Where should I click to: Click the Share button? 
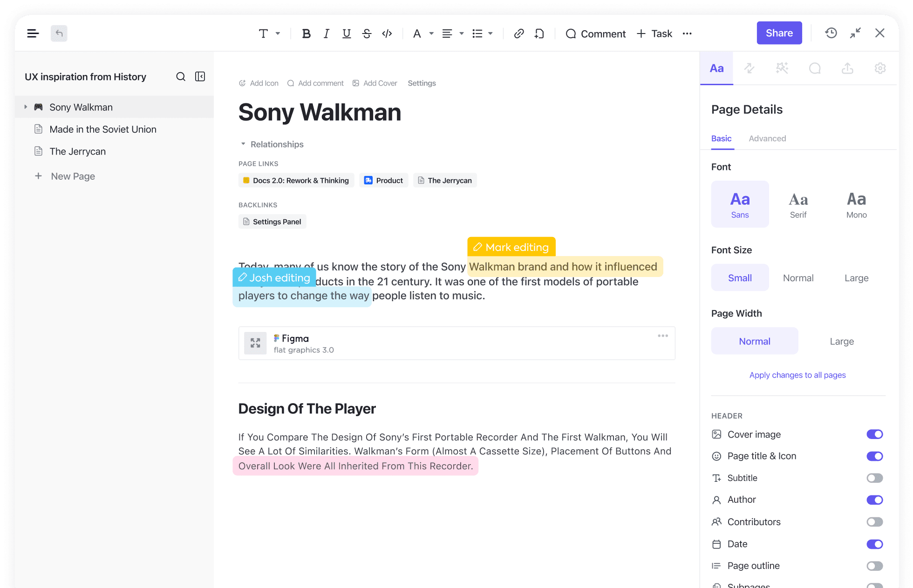click(779, 33)
